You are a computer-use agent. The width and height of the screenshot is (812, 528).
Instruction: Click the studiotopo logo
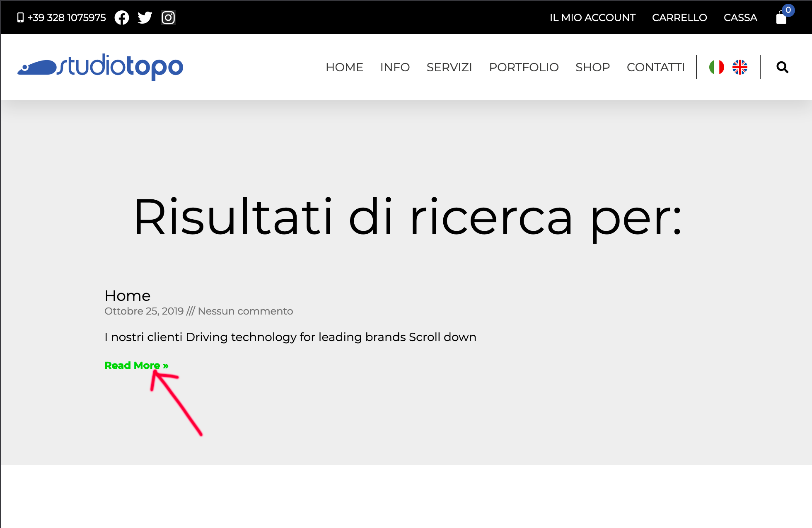[x=100, y=67]
